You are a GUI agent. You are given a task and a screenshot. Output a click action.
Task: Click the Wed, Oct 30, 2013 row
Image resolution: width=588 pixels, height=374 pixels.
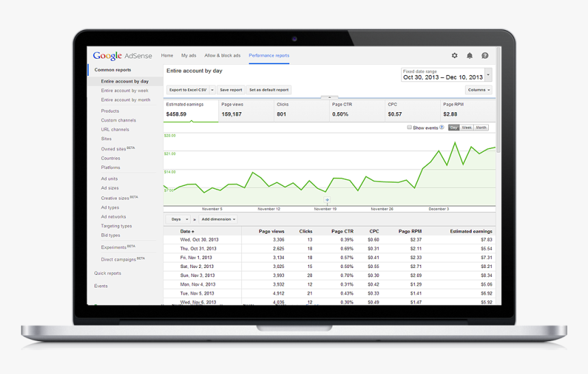click(x=330, y=240)
